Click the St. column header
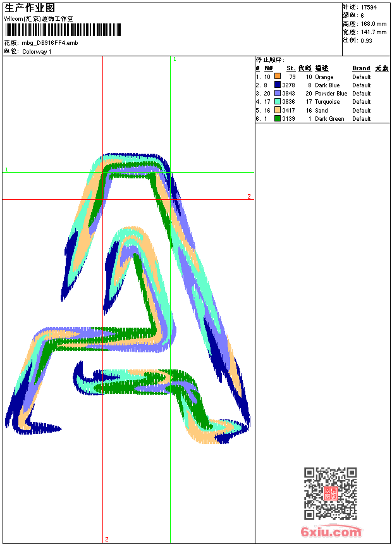Screen dimensions: 392x544 [290, 68]
